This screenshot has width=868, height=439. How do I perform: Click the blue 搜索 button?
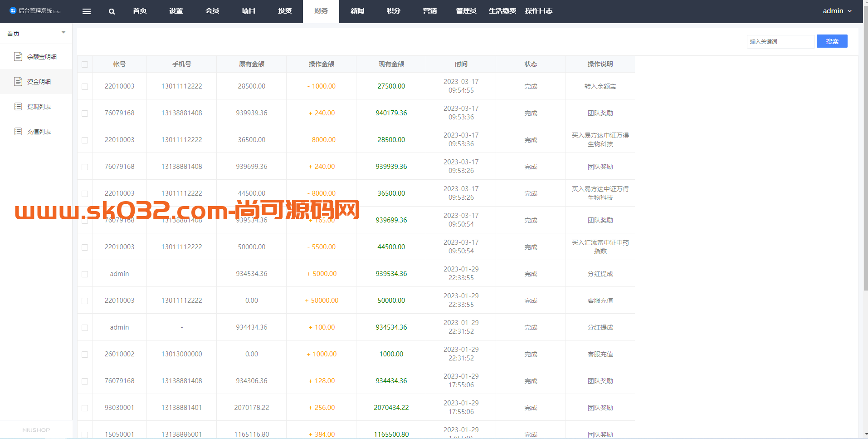click(x=832, y=41)
